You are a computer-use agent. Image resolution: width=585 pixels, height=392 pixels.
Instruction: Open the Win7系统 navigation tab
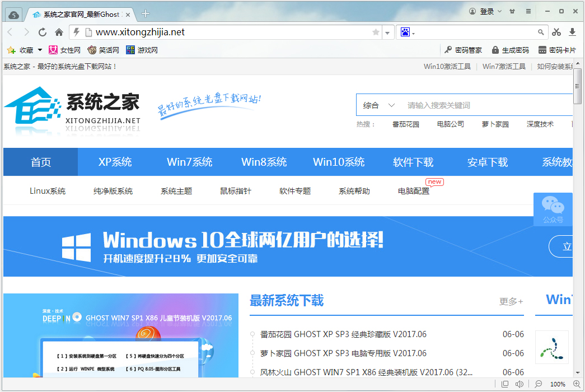coord(189,162)
